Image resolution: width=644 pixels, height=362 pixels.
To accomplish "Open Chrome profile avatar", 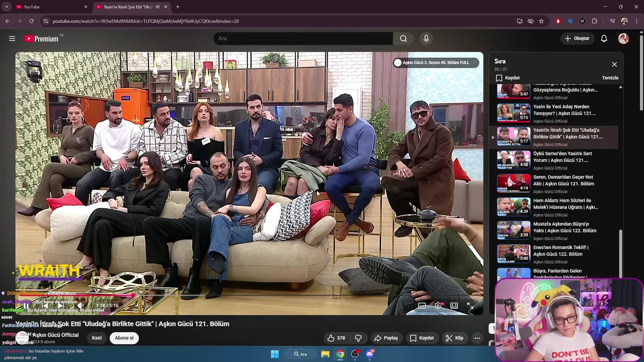I will click(x=624, y=21).
